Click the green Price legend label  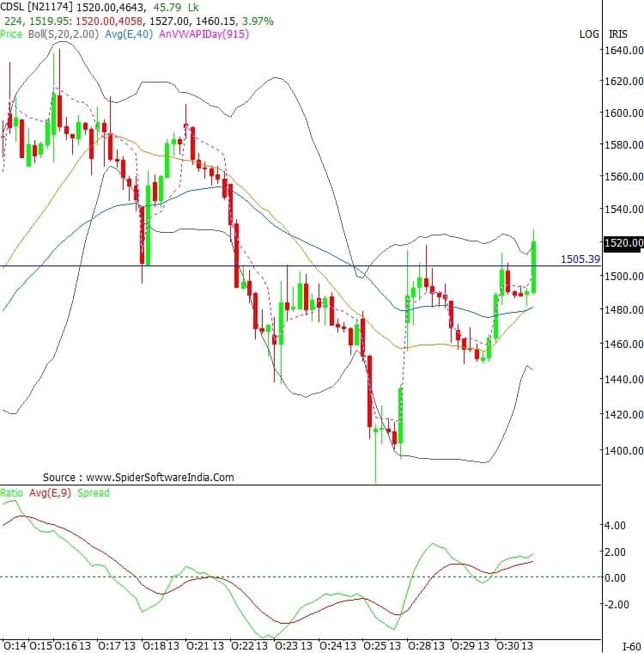[12, 34]
